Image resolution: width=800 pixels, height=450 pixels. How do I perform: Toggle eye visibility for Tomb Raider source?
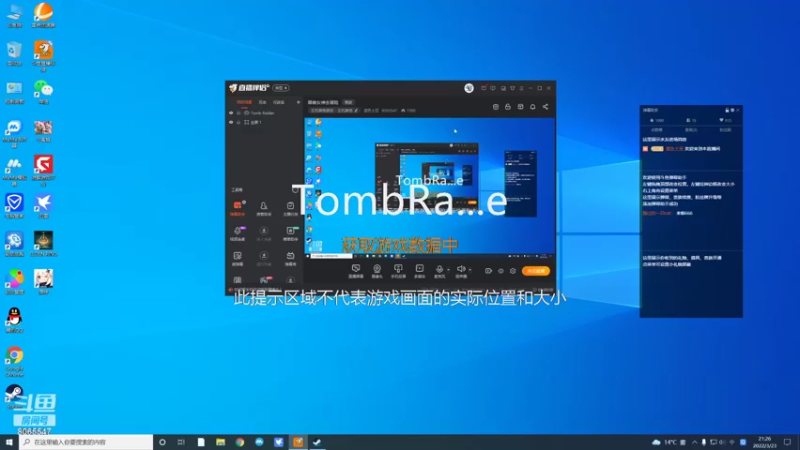pos(231,113)
